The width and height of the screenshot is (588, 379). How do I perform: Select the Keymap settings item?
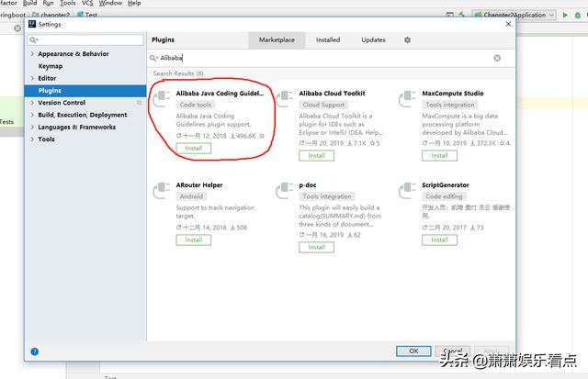tap(51, 66)
